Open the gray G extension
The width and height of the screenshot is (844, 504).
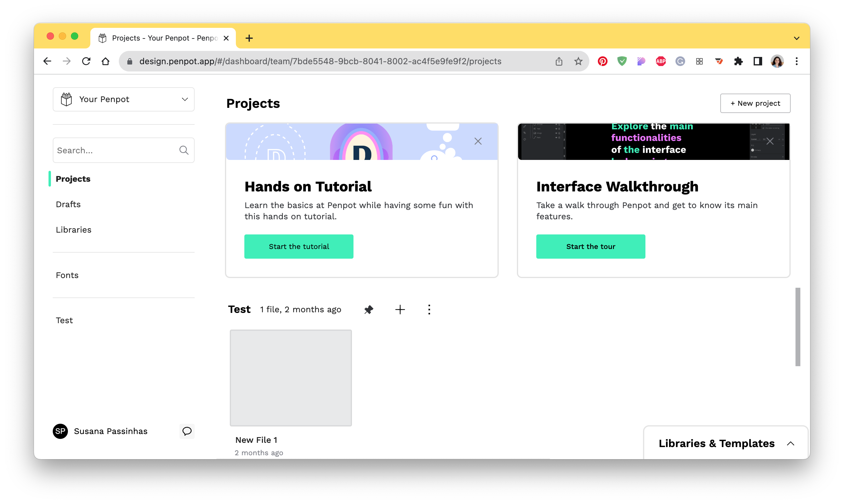pyautogui.click(x=680, y=61)
